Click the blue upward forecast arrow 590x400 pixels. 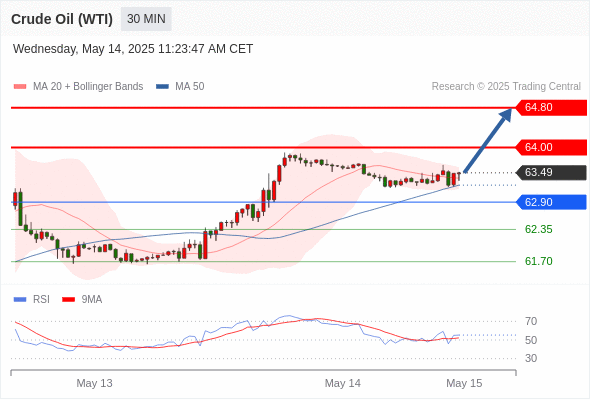488,140
